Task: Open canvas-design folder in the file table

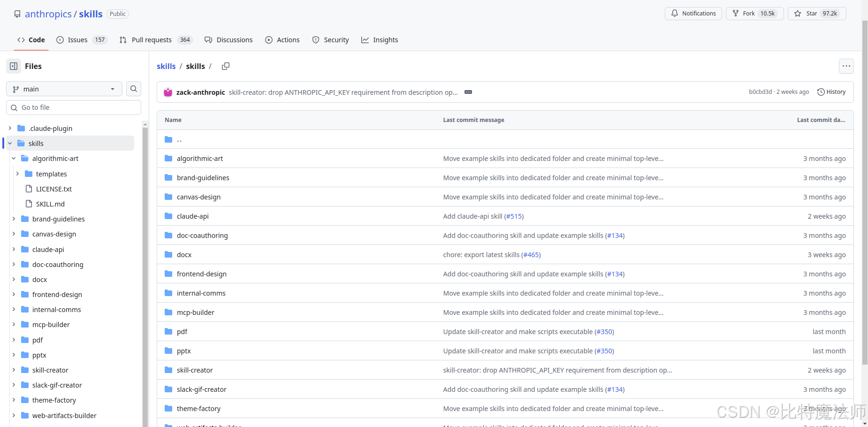Action: pyautogui.click(x=198, y=197)
